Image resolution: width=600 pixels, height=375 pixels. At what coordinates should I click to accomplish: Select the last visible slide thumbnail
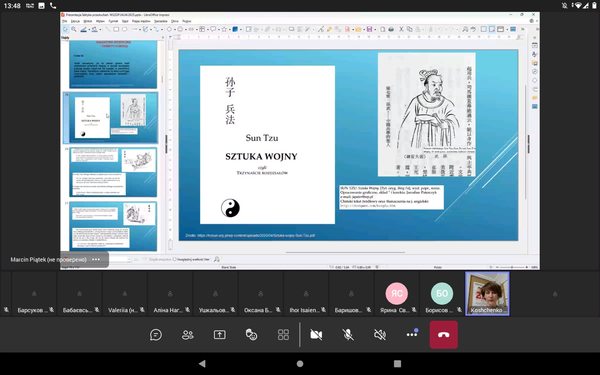coord(113,226)
